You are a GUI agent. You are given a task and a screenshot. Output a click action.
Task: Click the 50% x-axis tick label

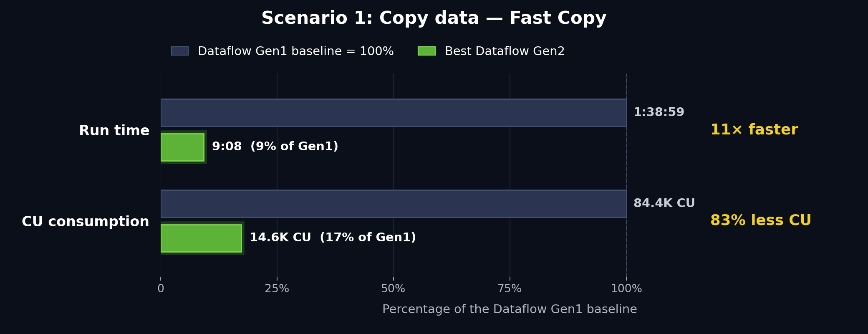pos(393,288)
